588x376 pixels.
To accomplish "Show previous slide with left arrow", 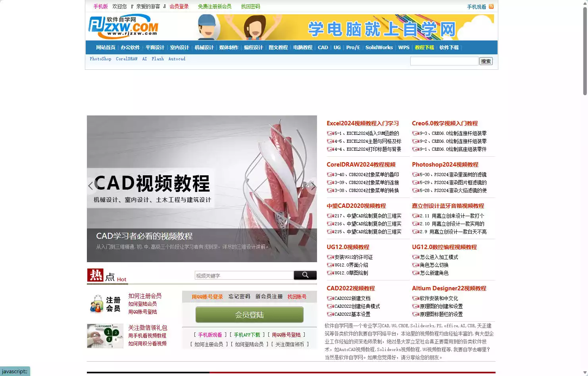I will pyautogui.click(x=90, y=186).
